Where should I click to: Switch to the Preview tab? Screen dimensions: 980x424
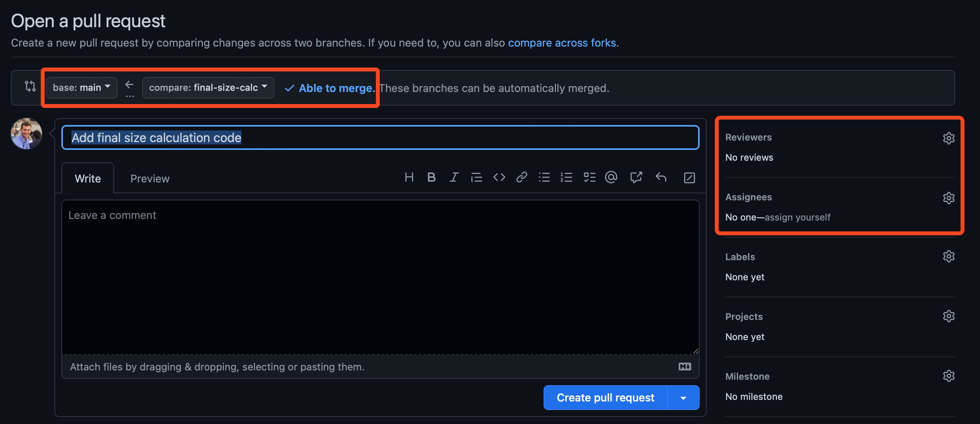click(x=150, y=179)
